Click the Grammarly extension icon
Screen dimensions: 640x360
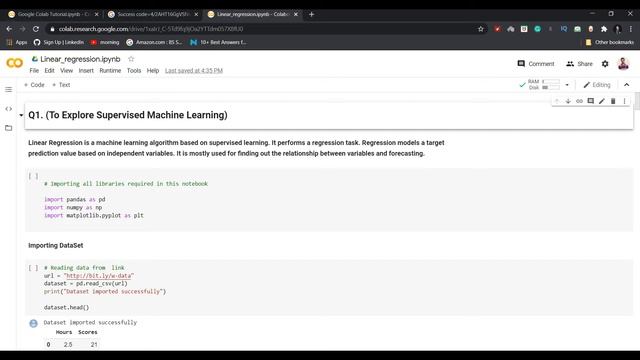coord(538,29)
